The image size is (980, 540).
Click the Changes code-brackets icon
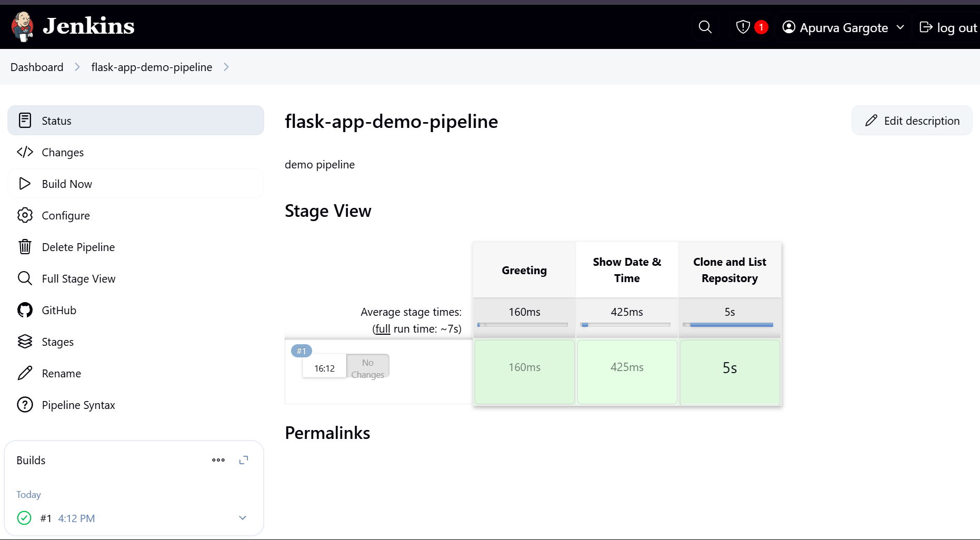click(25, 152)
